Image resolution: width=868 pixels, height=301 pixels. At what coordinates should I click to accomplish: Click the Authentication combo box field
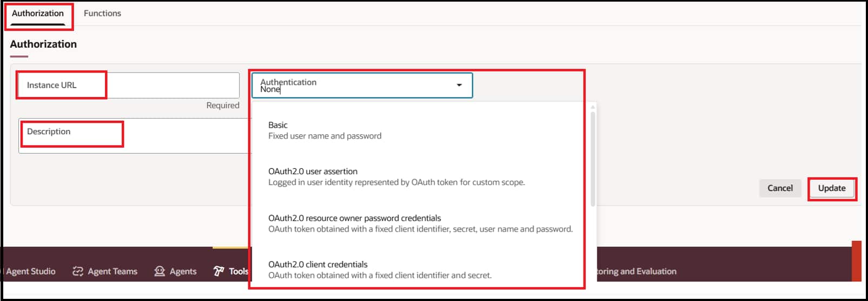352,86
